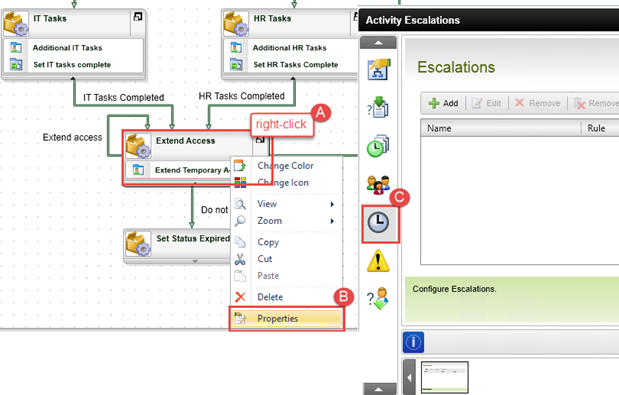The image size is (619, 395).
Task: Select Additional HR Tasks event
Action: (x=290, y=48)
